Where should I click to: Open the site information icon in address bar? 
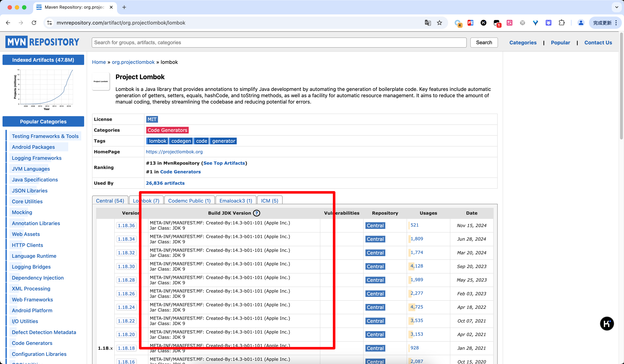click(x=49, y=23)
